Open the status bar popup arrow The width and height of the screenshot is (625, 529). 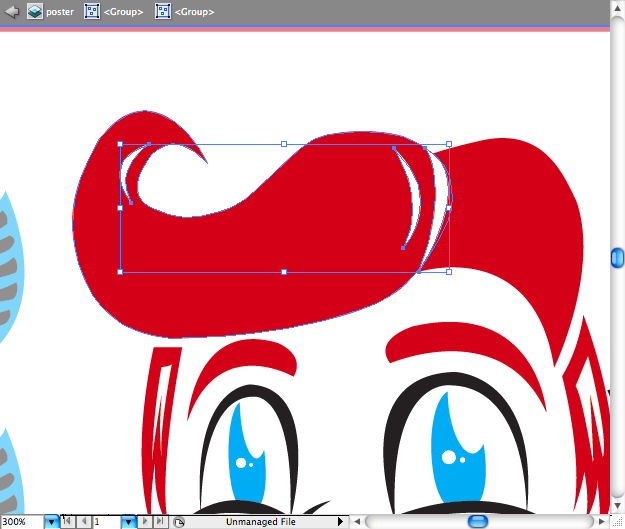click(340, 521)
